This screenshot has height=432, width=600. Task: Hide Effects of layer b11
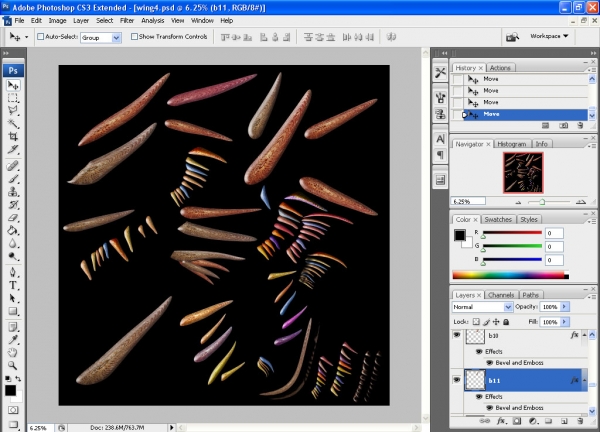pos(479,396)
